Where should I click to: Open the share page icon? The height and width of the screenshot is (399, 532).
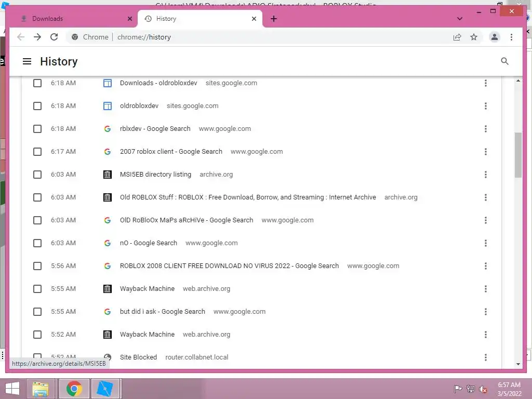pos(457,37)
